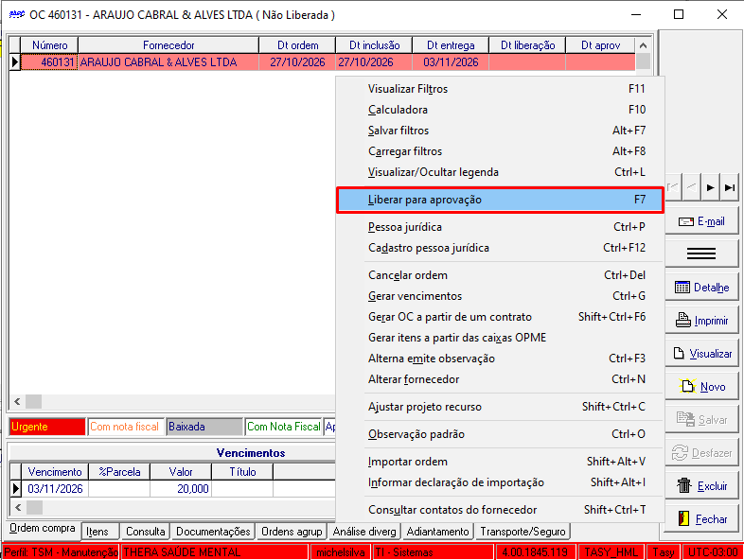Image resolution: width=744 pixels, height=560 pixels.
Task: Switch to Análise diverg tab
Action: click(364, 532)
